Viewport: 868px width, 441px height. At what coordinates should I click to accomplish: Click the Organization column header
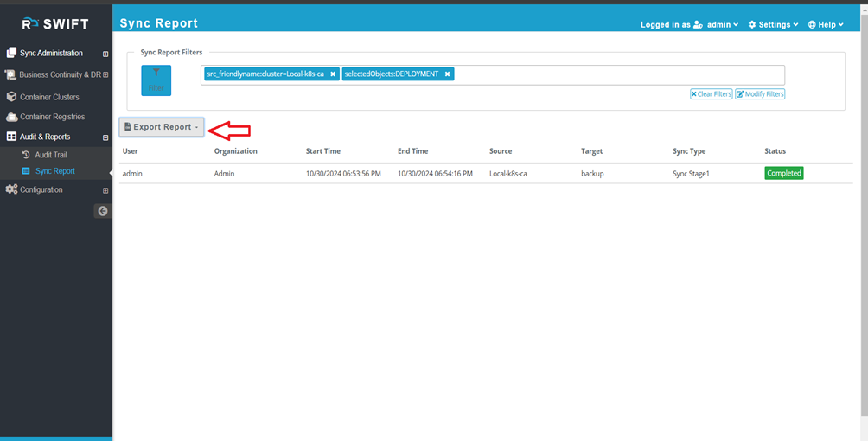click(236, 151)
